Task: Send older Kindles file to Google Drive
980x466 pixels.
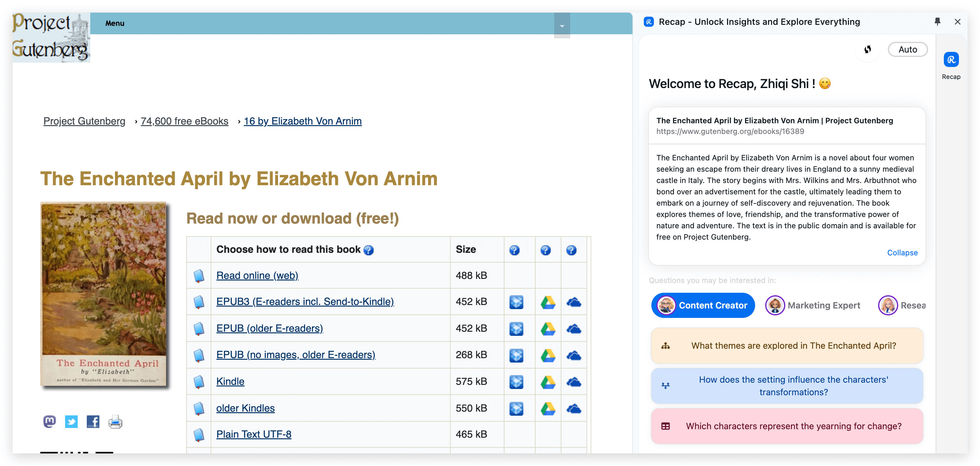Action: [548, 408]
